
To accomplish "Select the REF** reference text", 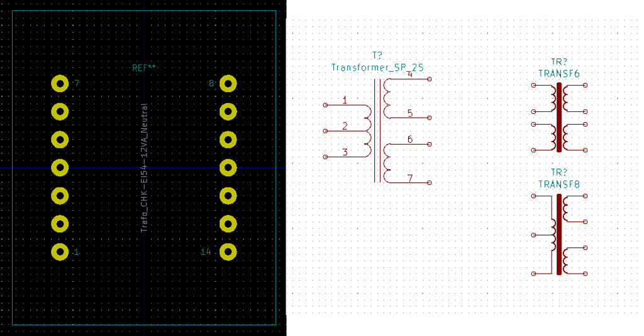I will click(145, 67).
